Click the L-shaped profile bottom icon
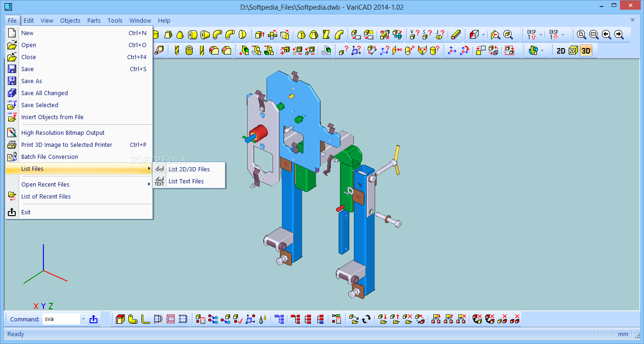Viewport: 644px width, 344px height. click(146, 319)
